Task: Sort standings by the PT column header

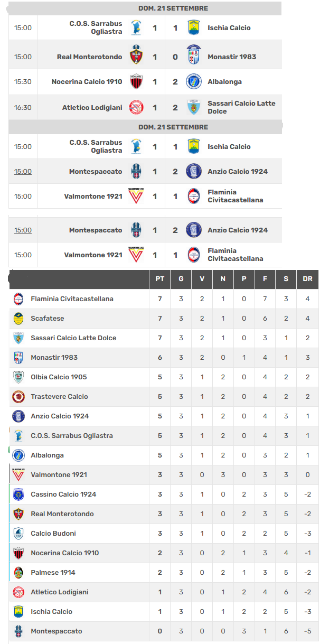Action: point(159,279)
